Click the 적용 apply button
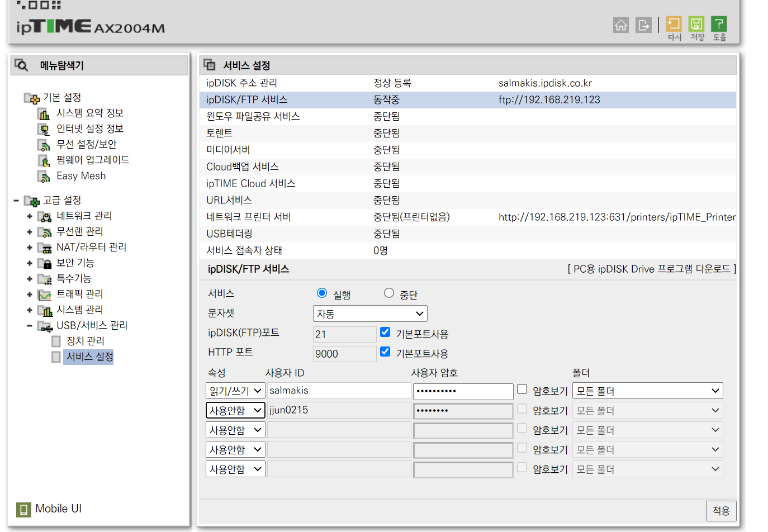Viewport: 768px width, 532px height. 721,511
